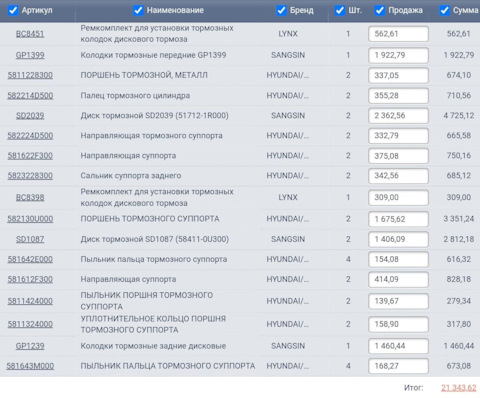
Task: Open article link 5811424000
Action: [30, 301]
